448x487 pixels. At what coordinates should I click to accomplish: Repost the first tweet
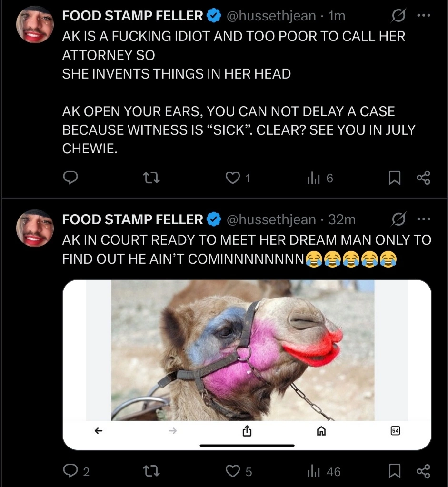151,178
